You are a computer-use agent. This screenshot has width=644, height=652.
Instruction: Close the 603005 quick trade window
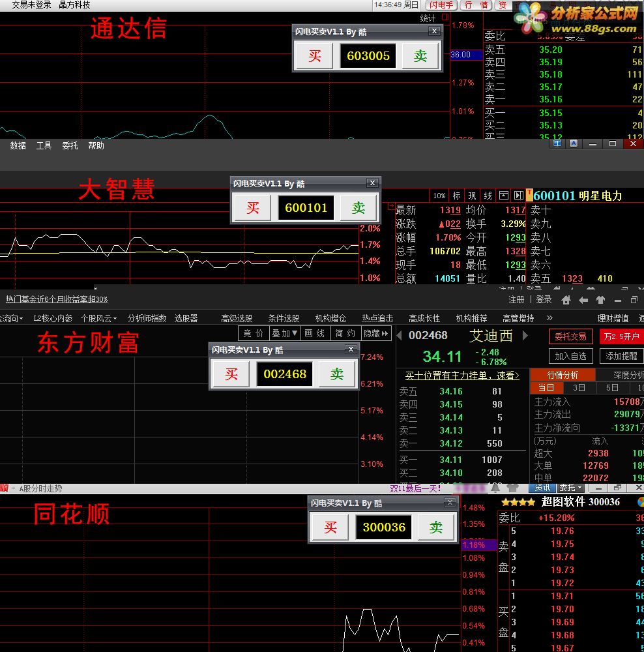[x=435, y=31]
